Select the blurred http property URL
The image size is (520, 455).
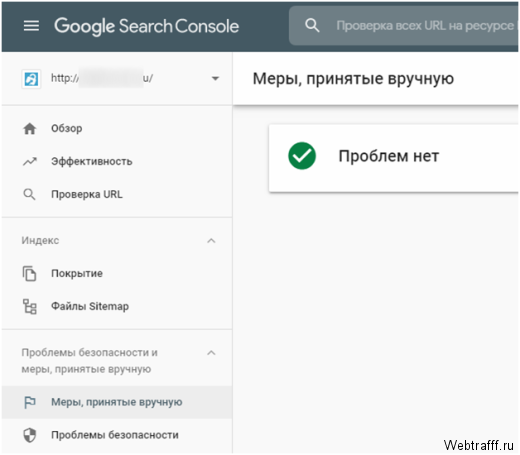click(102, 78)
